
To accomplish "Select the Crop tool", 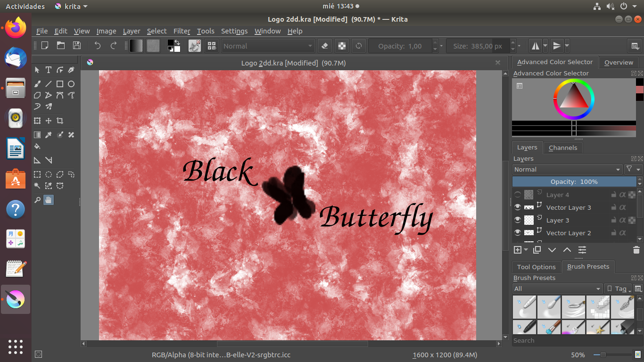I will (x=60, y=121).
